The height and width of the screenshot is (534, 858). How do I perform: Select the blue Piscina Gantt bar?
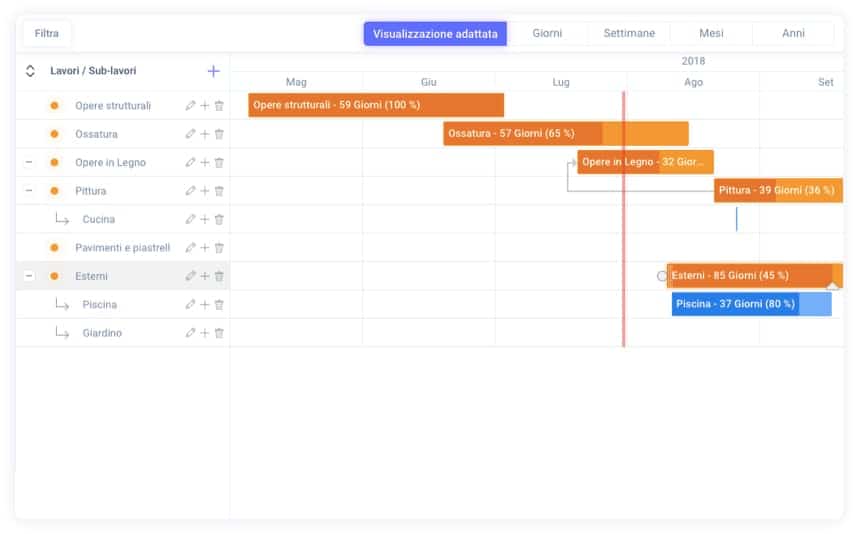pyautogui.click(x=751, y=304)
